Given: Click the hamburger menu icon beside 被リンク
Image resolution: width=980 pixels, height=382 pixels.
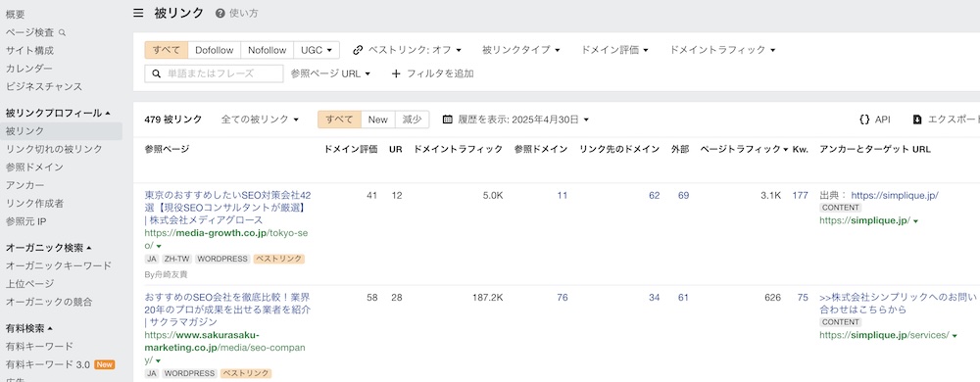Looking at the screenshot, I should point(138,13).
